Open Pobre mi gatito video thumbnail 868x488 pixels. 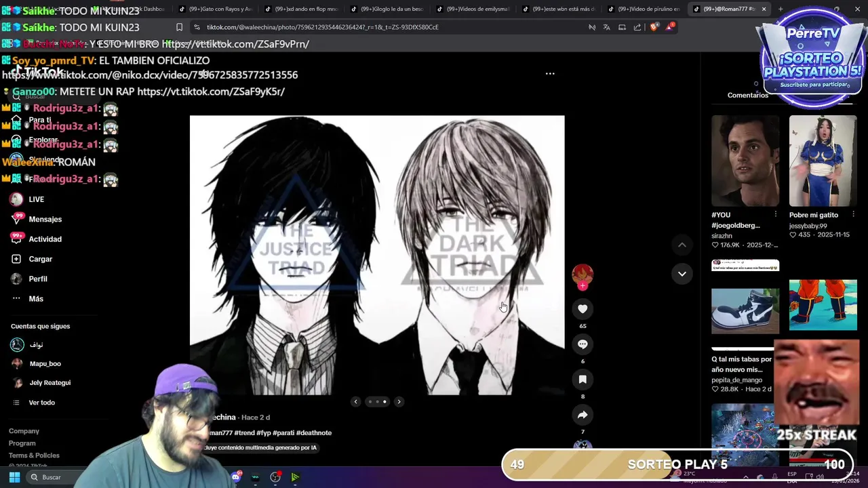pos(823,161)
